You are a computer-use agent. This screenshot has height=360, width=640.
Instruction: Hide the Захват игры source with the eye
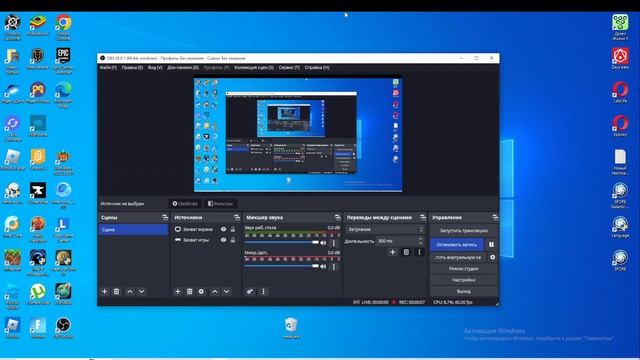(223, 240)
